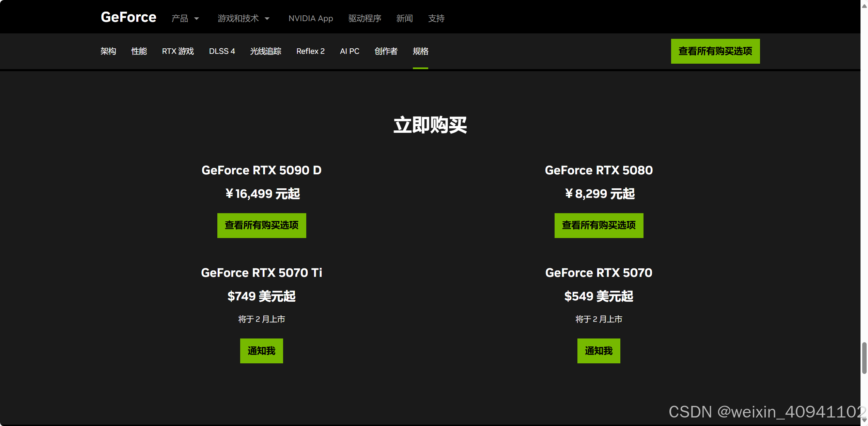
Task: Go to the 新闻 section
Action: click(x=404, y=18)
